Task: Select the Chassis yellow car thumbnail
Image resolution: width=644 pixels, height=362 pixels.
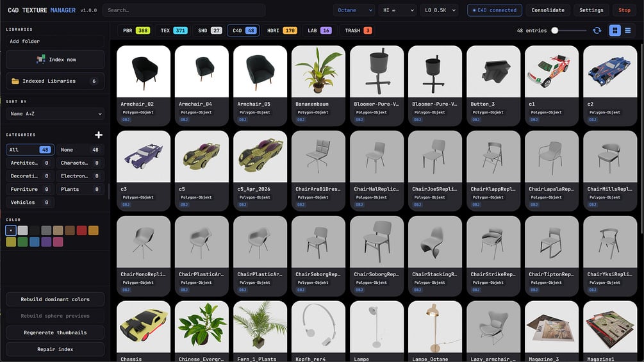Action: (144, 327)
